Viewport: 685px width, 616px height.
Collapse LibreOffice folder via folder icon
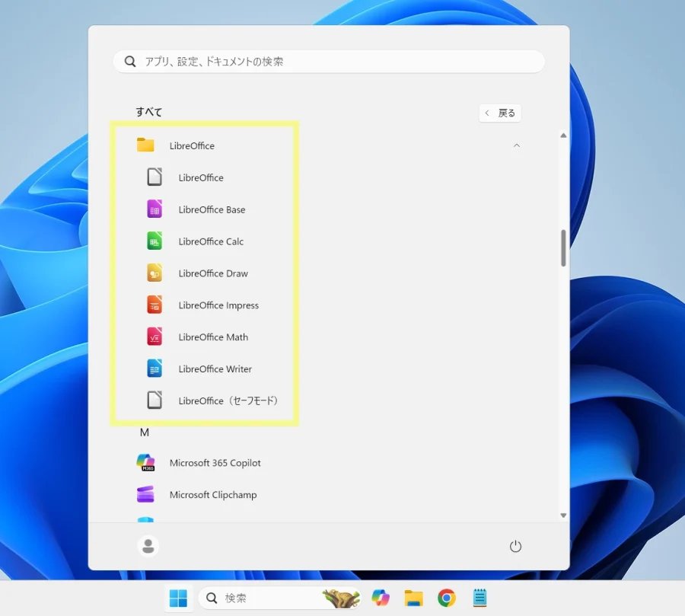[x=145, y=145]
